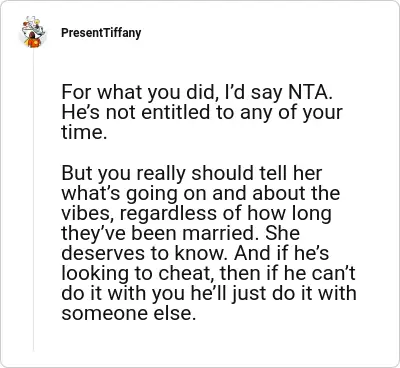Click the line 'deserves to know. And if he's'

pos(195,253)
